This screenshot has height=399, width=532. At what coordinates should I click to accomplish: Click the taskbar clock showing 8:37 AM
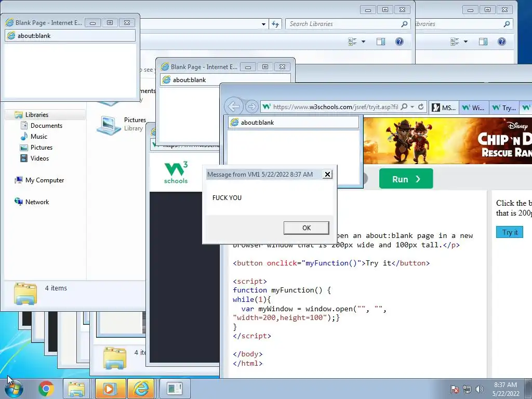506,389
